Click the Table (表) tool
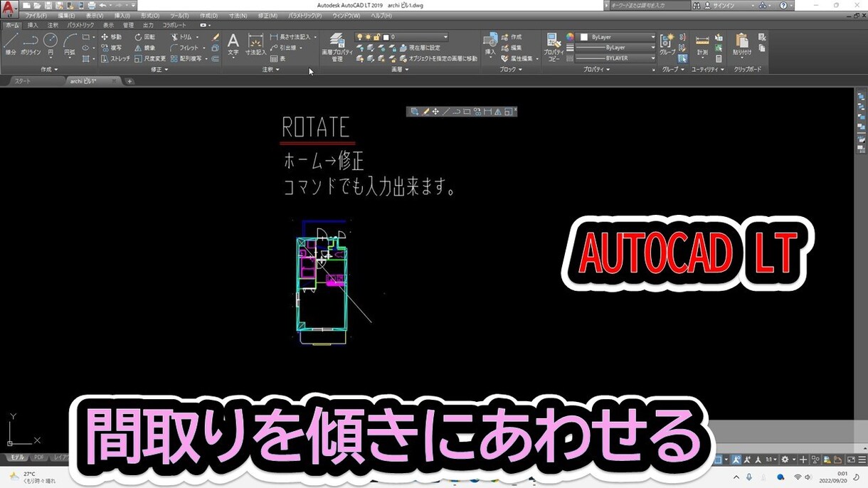Viewport: 868px width, 488px height. click(x=278, y=58)
